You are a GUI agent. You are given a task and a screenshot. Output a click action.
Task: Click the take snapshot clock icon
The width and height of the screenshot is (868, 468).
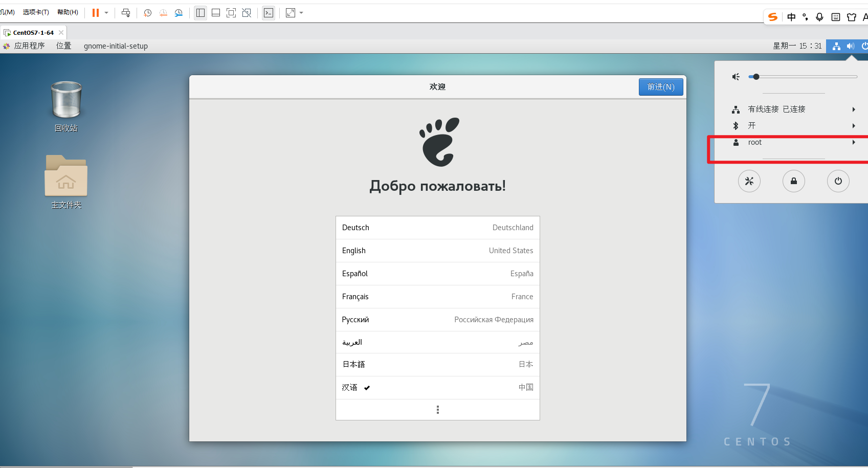coord(147,13)
